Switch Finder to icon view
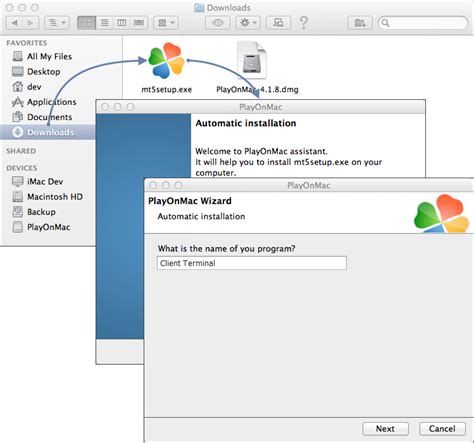 [x=87, y=23]
